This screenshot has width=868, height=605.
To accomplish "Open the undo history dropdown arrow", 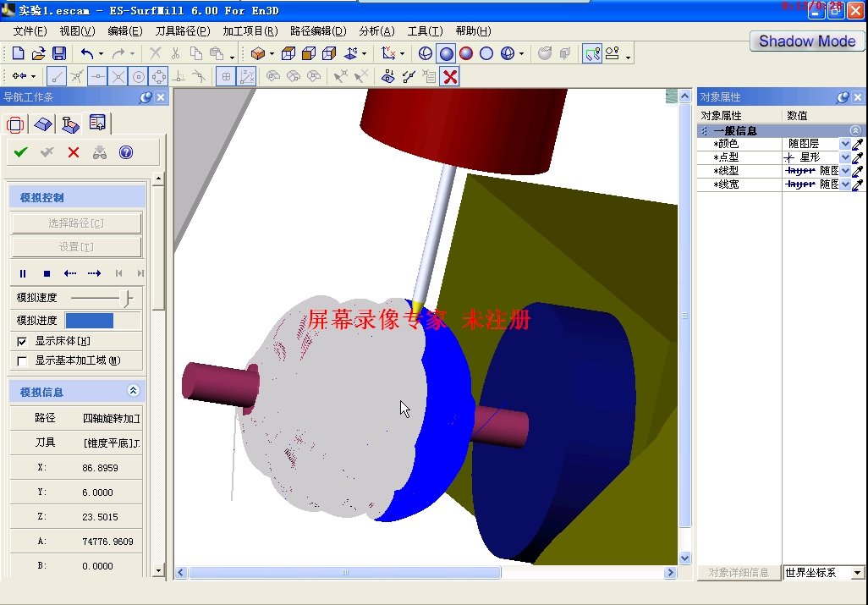I will [101, 53].
